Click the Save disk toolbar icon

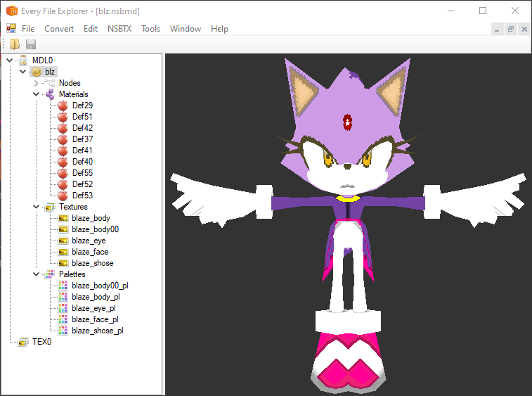coord(31,44)
